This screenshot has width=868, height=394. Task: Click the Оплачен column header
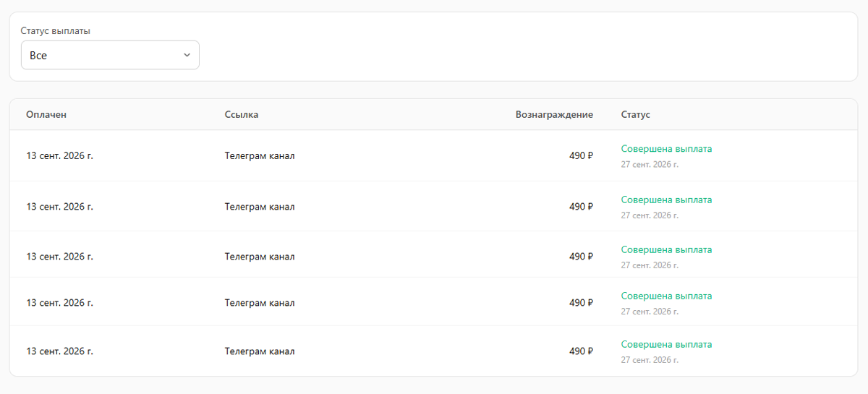tap(46, 114)
